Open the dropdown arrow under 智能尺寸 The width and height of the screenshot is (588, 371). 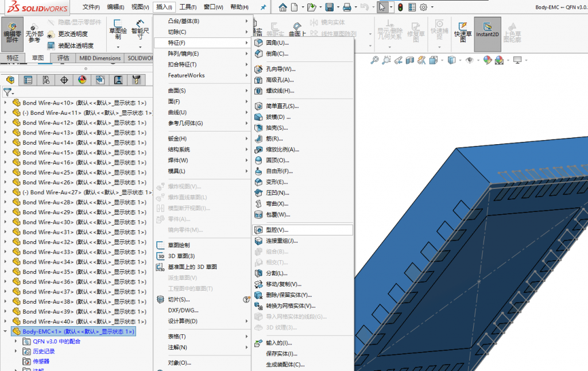(140, 47)
